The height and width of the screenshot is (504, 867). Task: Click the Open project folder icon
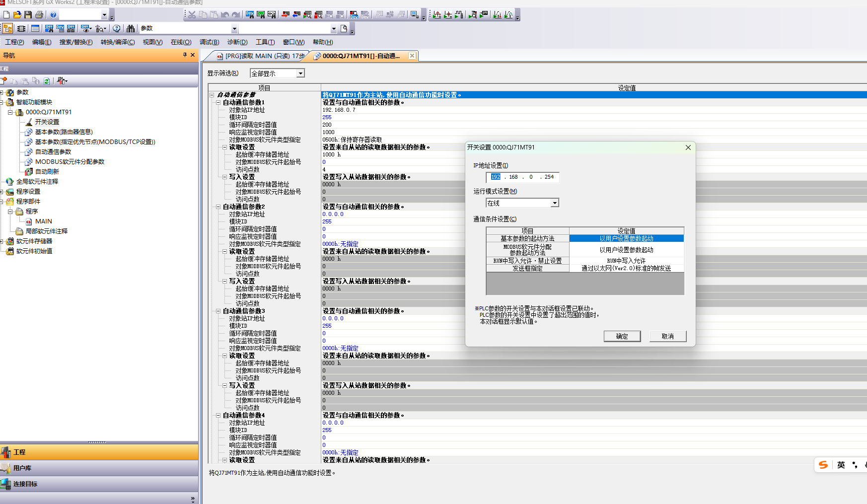(x=17, y=15)
